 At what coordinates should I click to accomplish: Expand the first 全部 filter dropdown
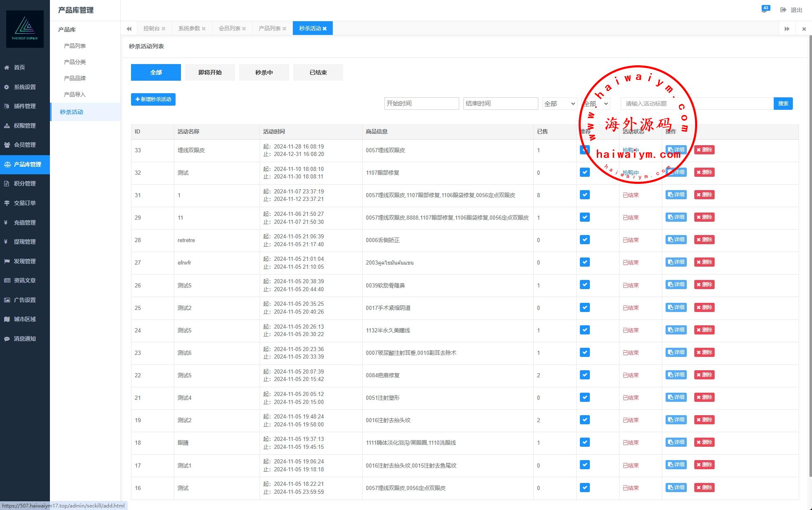pyautogui.click(x=559, y=104)
